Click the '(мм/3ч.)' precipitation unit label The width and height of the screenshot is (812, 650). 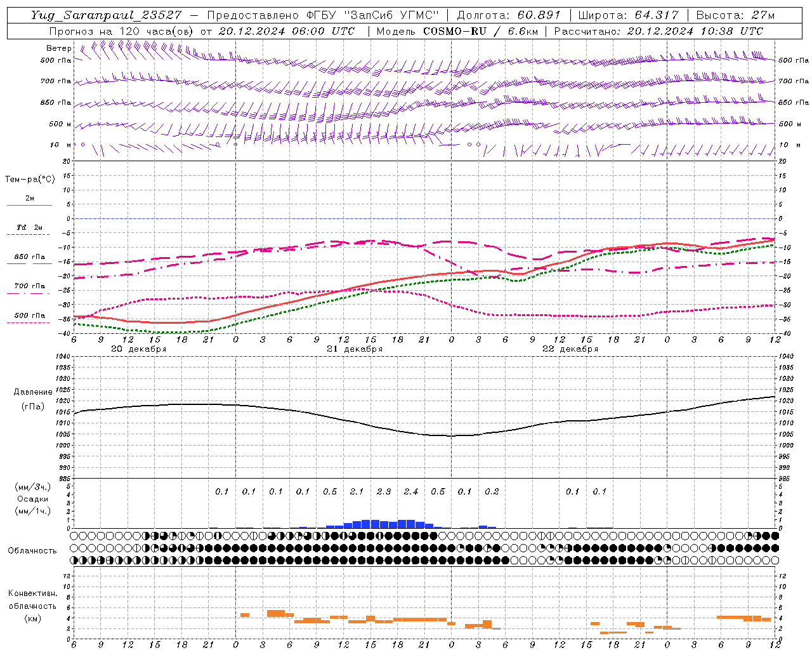pyautogui.click(x=33, y=487)
